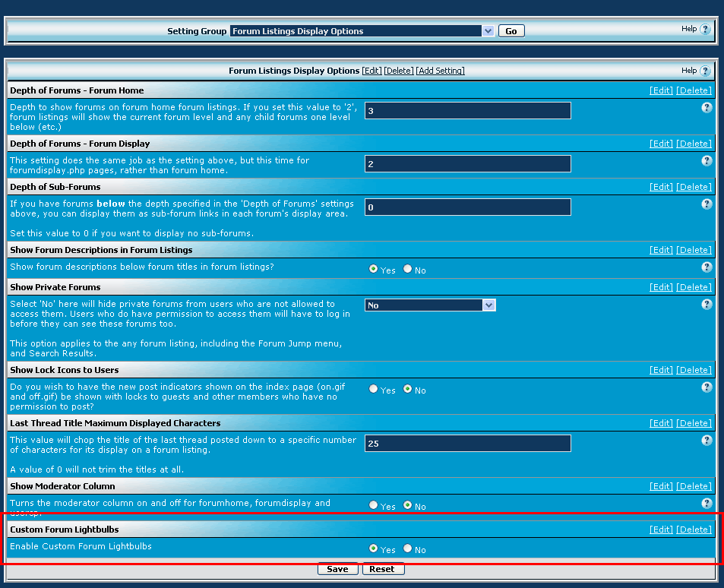Open the Show Private Forums dropdown

pos(430,305)
